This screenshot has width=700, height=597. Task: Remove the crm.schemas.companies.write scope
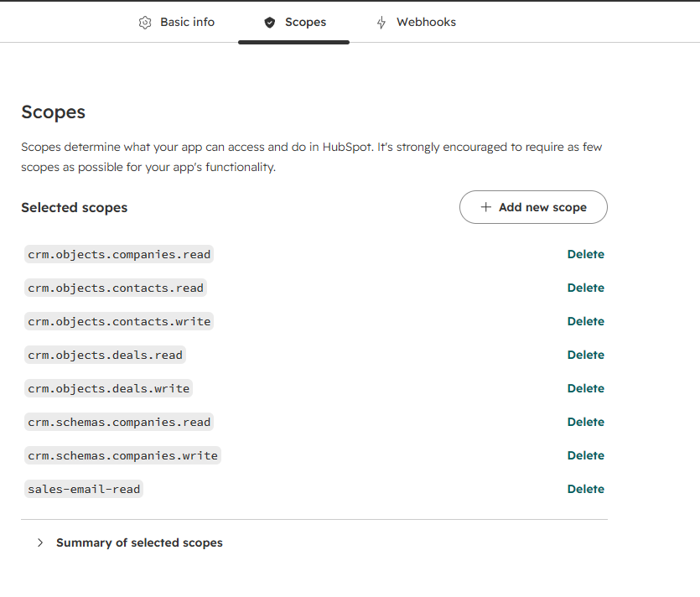pyautogui.click(x=586, y=455)
